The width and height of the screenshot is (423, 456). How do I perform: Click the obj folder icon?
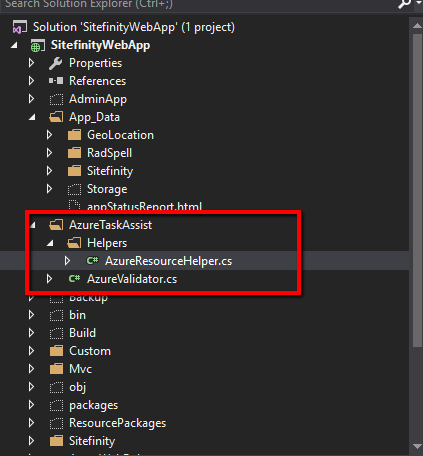pos(56,387)
